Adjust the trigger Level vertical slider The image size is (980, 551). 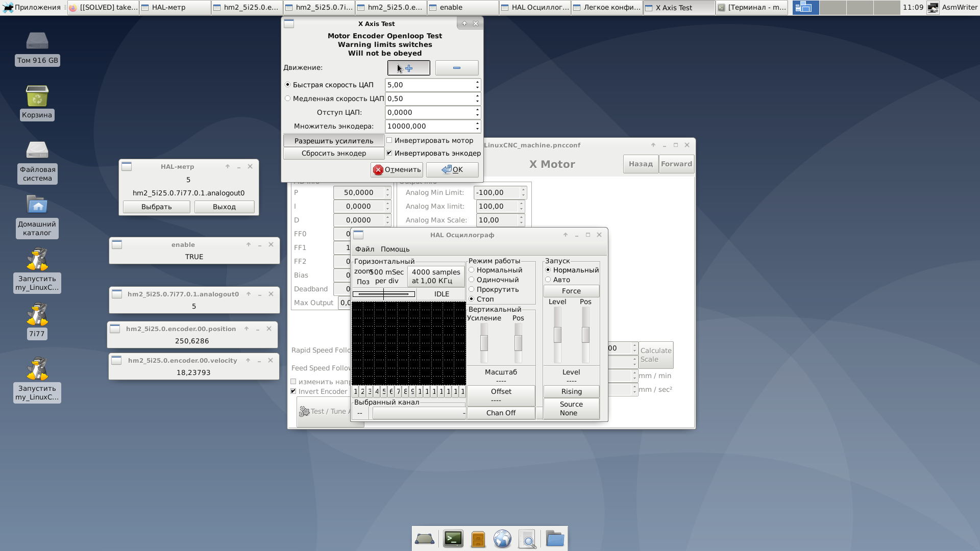(557, 335)
